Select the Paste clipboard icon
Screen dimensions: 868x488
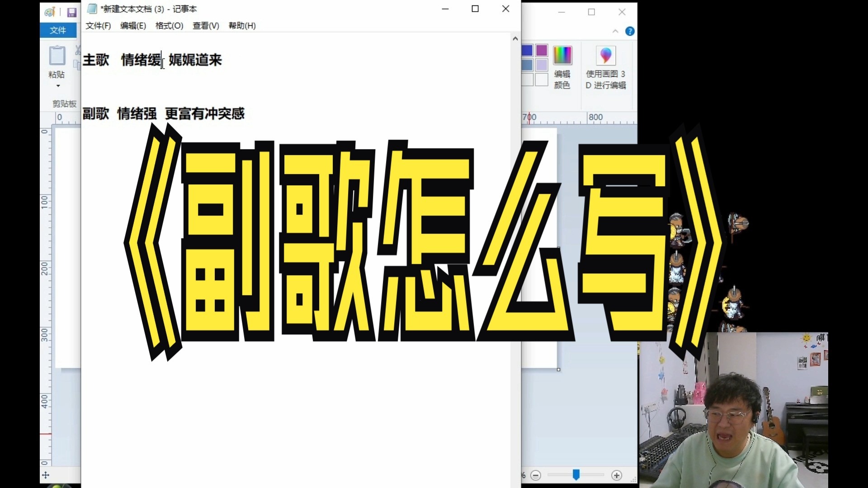tap(57, 56)
